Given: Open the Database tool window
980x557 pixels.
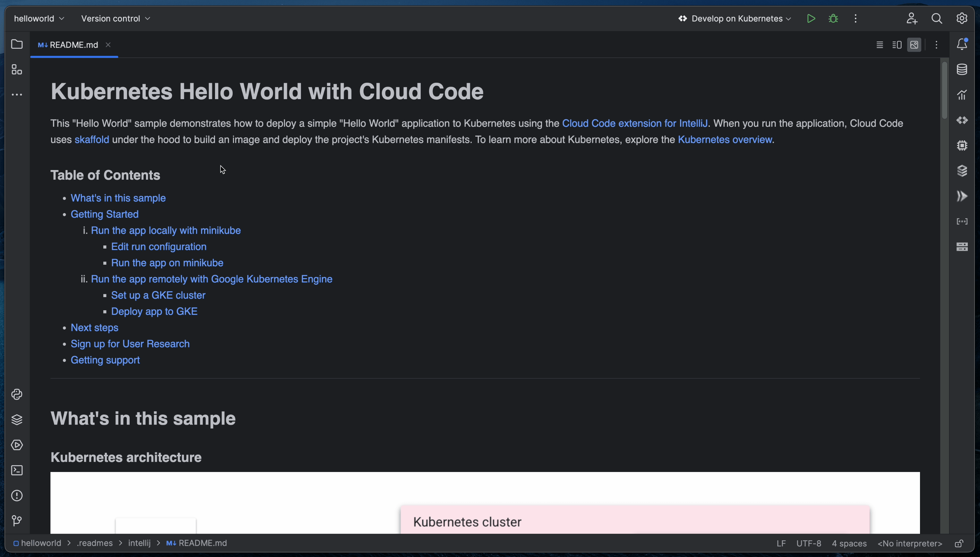Looking at the screenshot, I should (962, 70).
